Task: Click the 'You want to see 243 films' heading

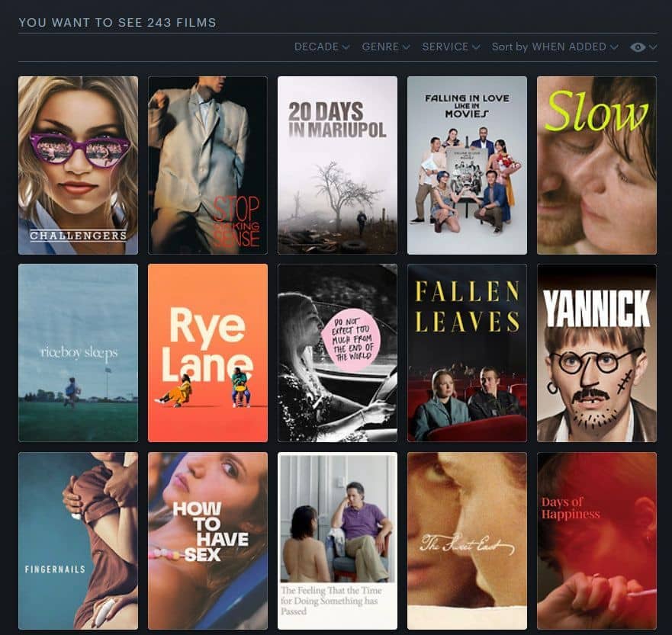Action: (x=117, y=23)
